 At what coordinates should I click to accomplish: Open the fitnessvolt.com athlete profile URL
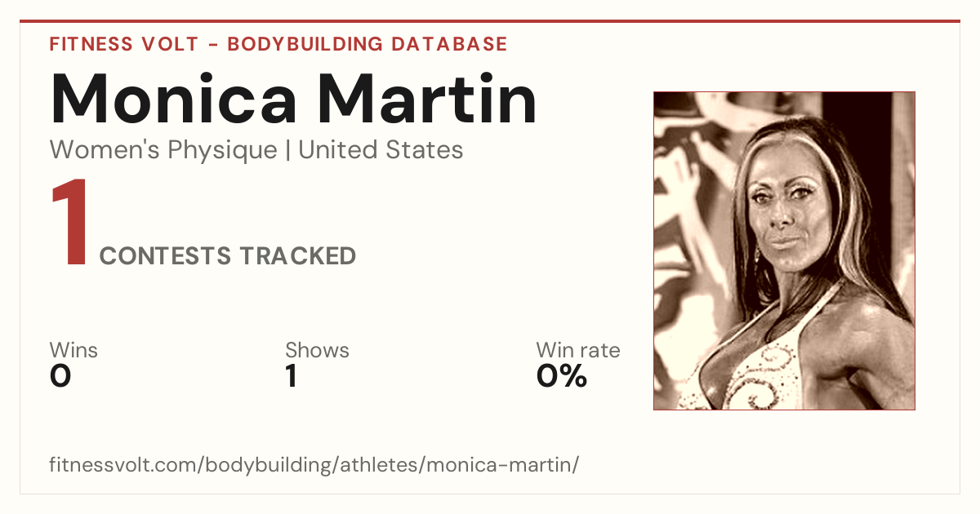click(x=314, y=466)
